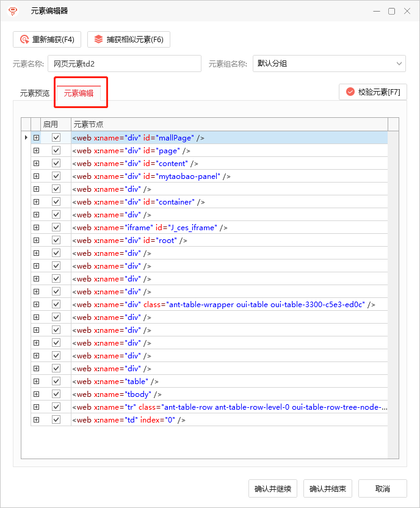Viewport: 420px width, 508px height.
Task: Click Confirm and Continue button
Action: tap(273, 488)
